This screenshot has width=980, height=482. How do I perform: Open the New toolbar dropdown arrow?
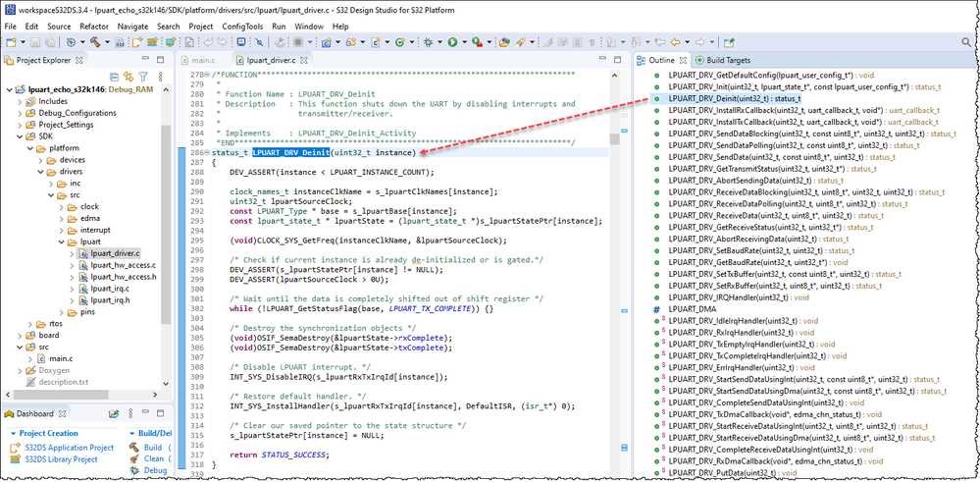point(24,42)
